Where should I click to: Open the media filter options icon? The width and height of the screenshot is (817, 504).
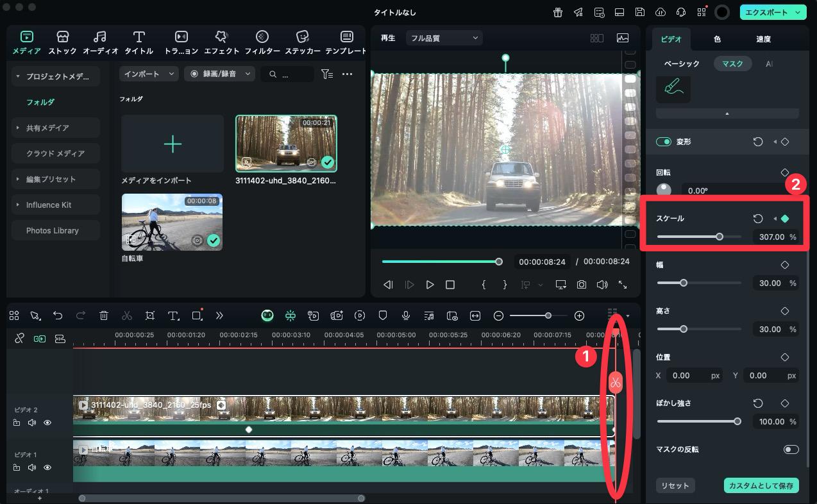click(327, 74)
